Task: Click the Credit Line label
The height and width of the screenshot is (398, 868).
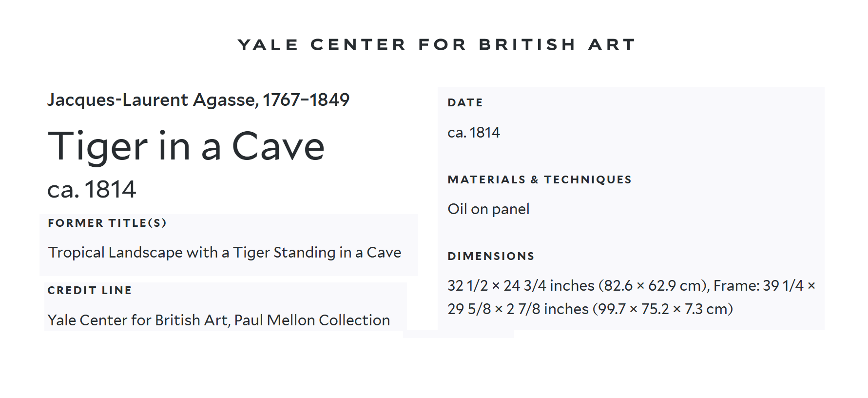Action: click(x=90, y=290)
